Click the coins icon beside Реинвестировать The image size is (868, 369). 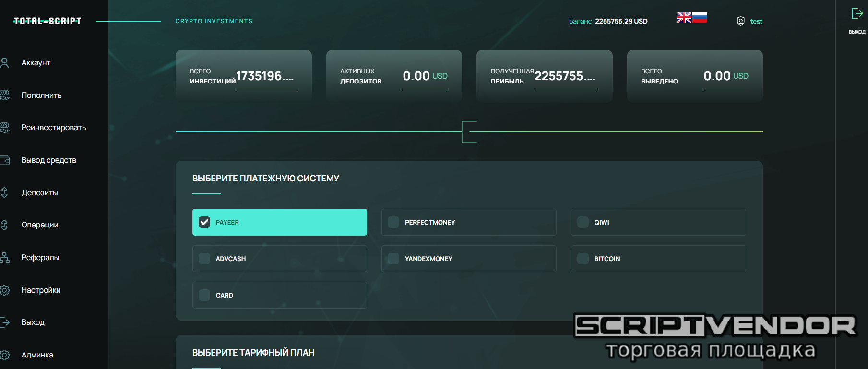[5, 128]
